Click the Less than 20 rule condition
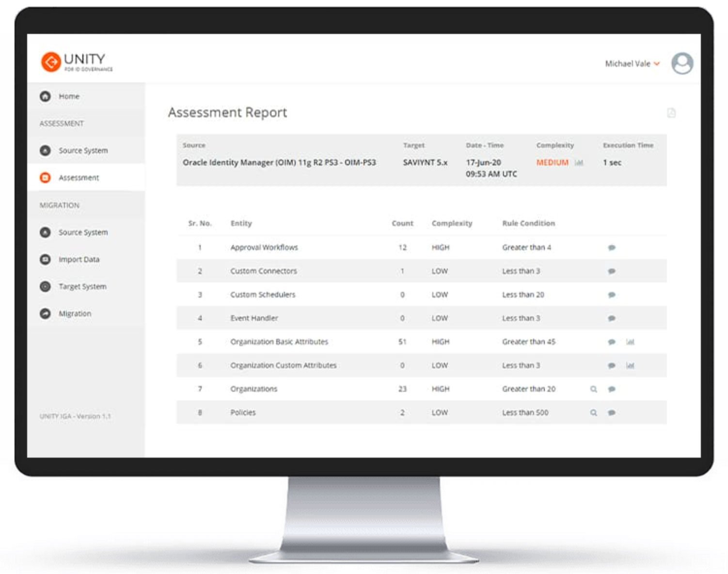 click(x=523, y=295)
